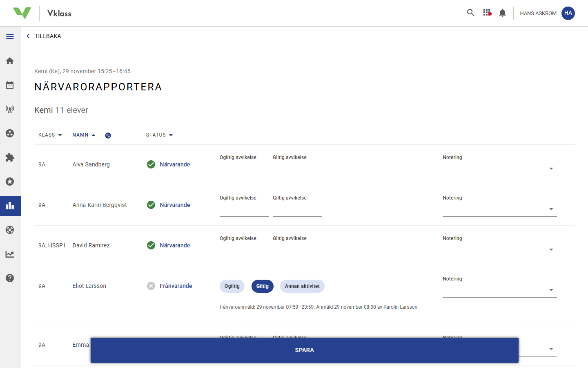Go to Home in sidebar

pos(10,61)
